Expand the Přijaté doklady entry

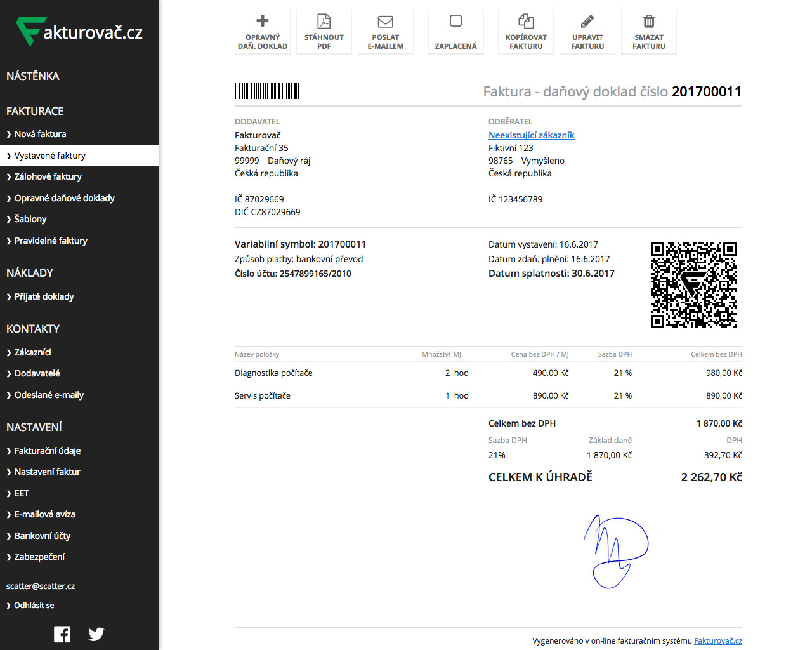pos(46,296)
